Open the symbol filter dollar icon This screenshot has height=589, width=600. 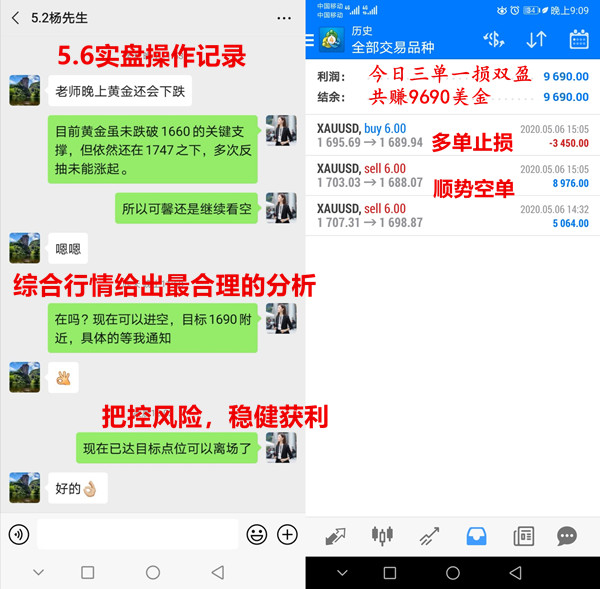(x=494, y=39)
